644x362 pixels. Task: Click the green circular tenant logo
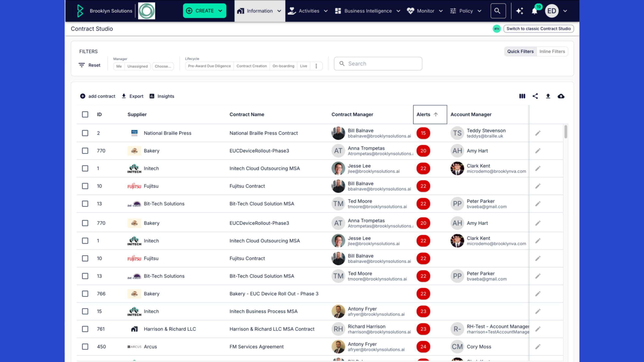(x=147, y=11)
